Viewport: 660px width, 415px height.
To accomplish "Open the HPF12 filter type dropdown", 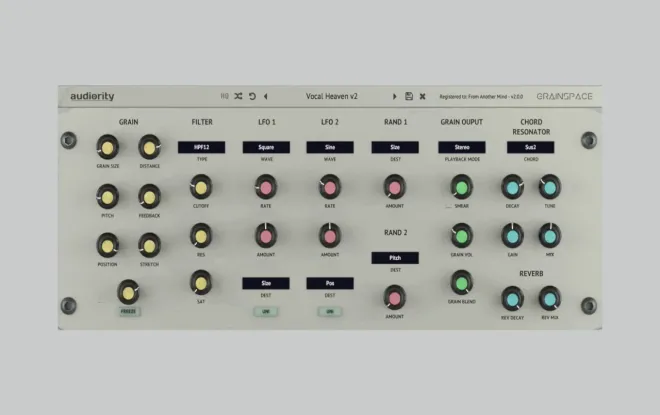I will click(202, 147).
